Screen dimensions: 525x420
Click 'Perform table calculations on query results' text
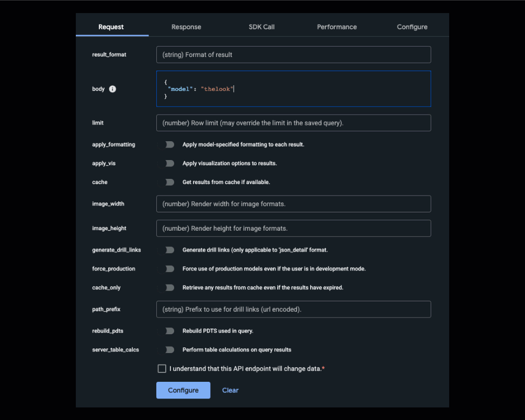237,349
